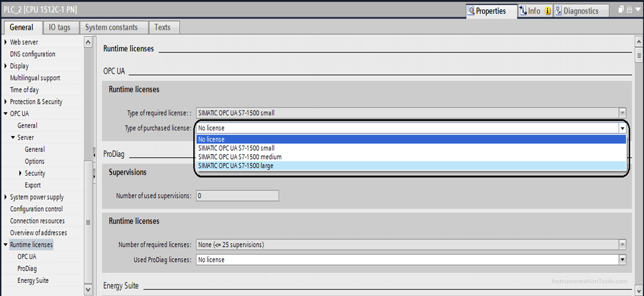The width and height of the screenshot is (644, 296).
Task: Open the Type of required license dropdown
Action: pyautogui.click(x=622, y=113)
